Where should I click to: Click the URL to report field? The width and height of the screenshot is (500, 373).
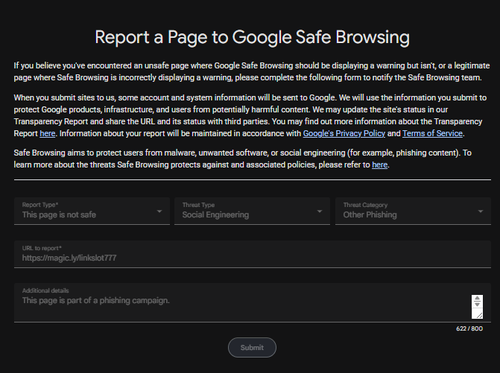click(x=252, y=254)
